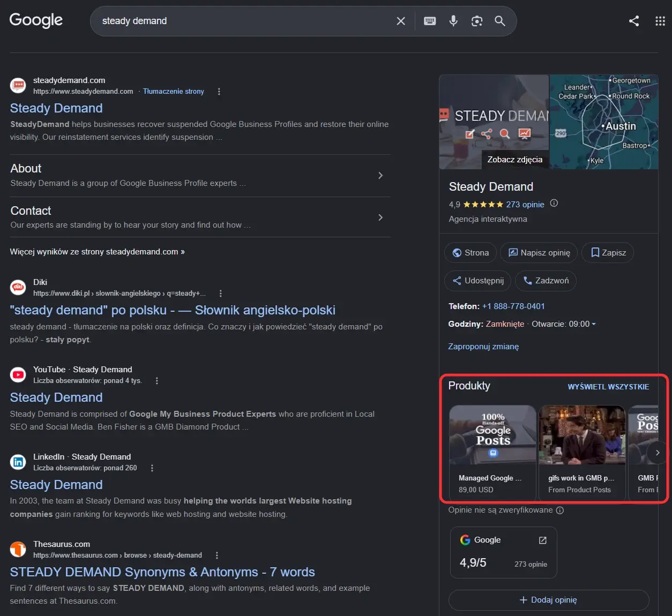Click the LinkedIn favicon icon

click(18, 462)
